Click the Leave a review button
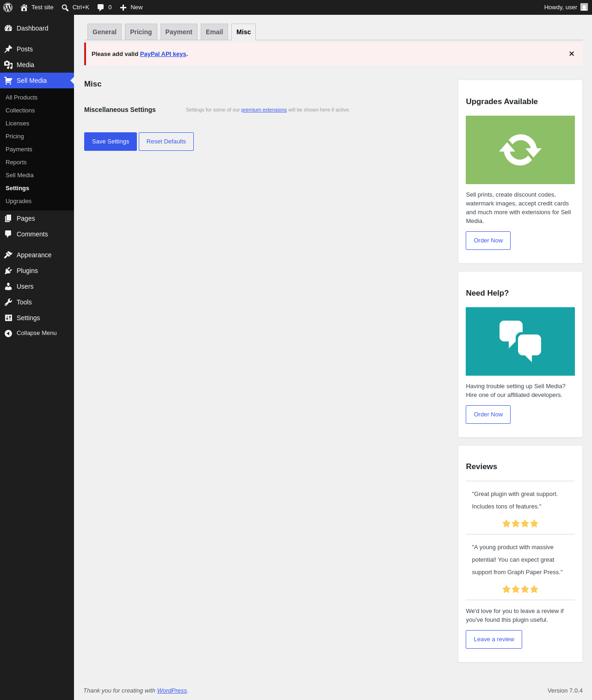592x700 pixels. (494, 639)
